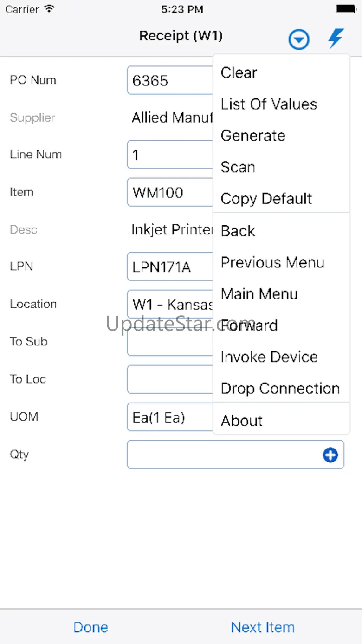The height and width of the screenshot is (644, 362).
Task: Tap the lightning bolt icon
Action: click(x=336, y=38)
